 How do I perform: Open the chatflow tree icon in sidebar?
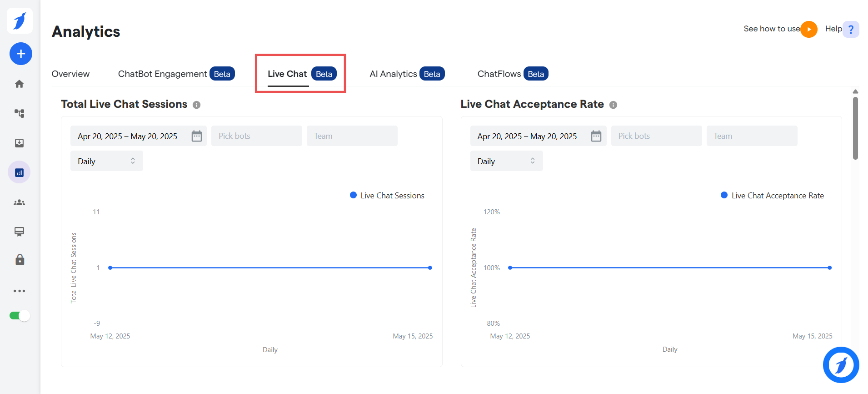(x=19, y=113)
